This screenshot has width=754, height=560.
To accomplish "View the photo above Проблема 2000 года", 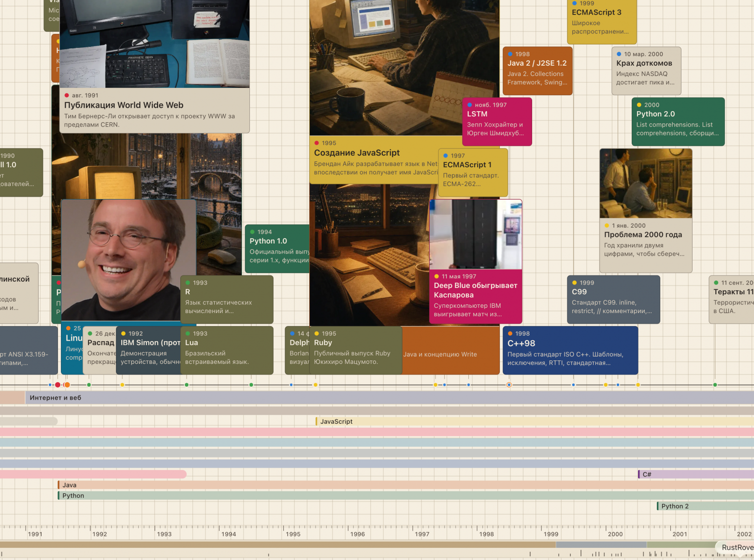I will (646, 183).
